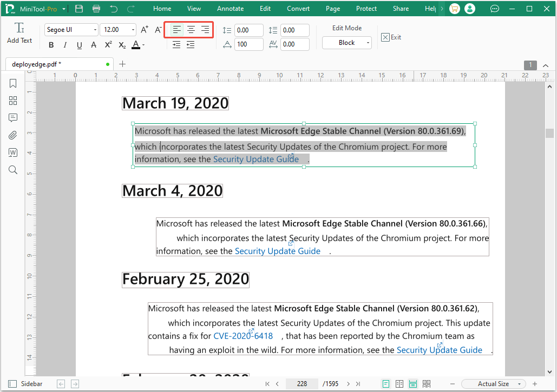Decrease font size with A- icon
557x392 pixels.
tap(158, 30)
